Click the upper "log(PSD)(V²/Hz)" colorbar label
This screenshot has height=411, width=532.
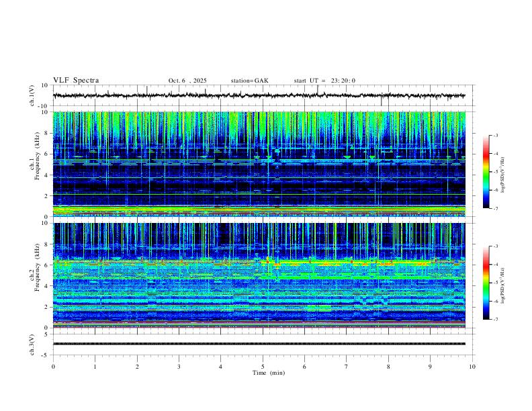pos(502,175)
